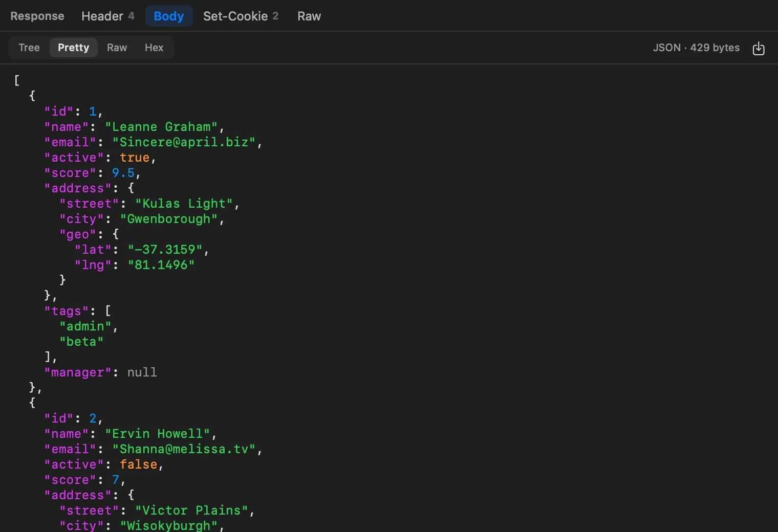Click the "admin" tag value
The width and height of the screenshot is (778, 532).
(85, 326)
